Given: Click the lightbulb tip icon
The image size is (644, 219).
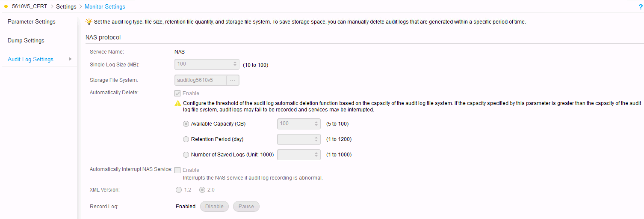Looking at the screenshot, I should click(x=89, y=22).
